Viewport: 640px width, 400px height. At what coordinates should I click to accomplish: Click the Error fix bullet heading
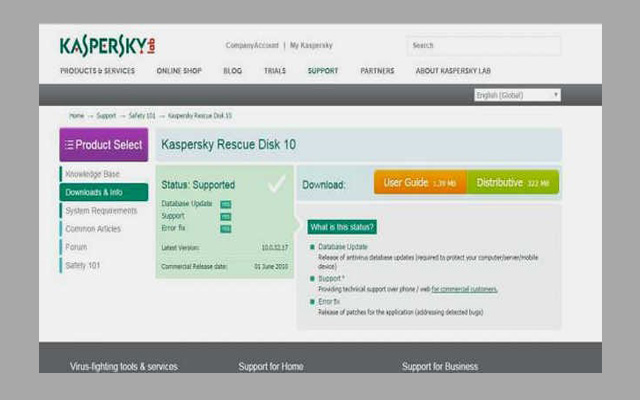(x=329, y=301)
